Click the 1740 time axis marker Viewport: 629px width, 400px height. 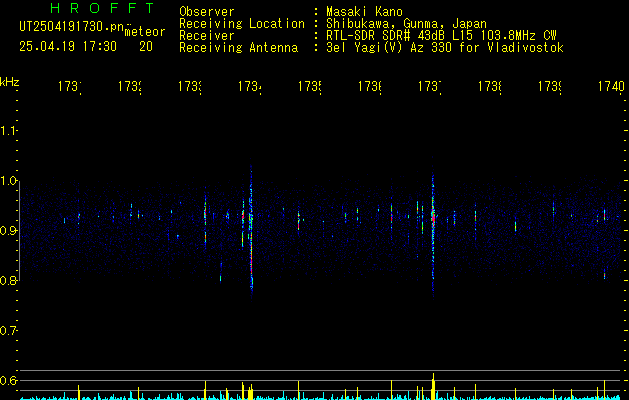coord(611,86)
